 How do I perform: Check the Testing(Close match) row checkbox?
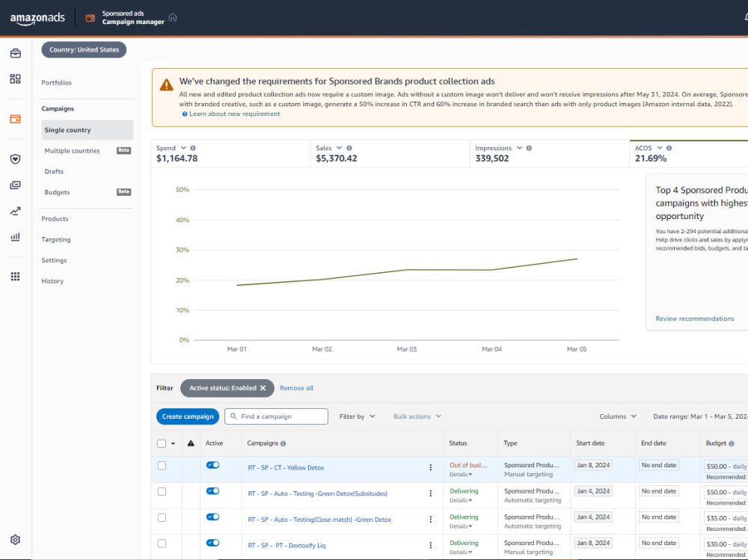pos(162,517)
